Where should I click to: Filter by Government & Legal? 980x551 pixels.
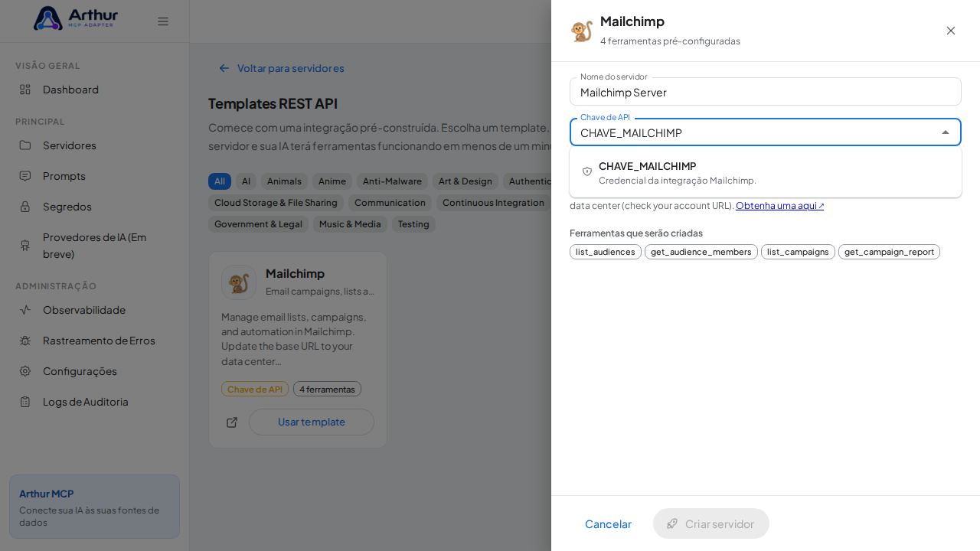[258, 224]
